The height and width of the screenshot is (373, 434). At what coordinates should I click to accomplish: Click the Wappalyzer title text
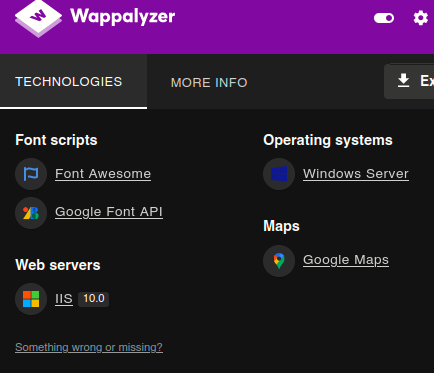click(x=123, y=16)
